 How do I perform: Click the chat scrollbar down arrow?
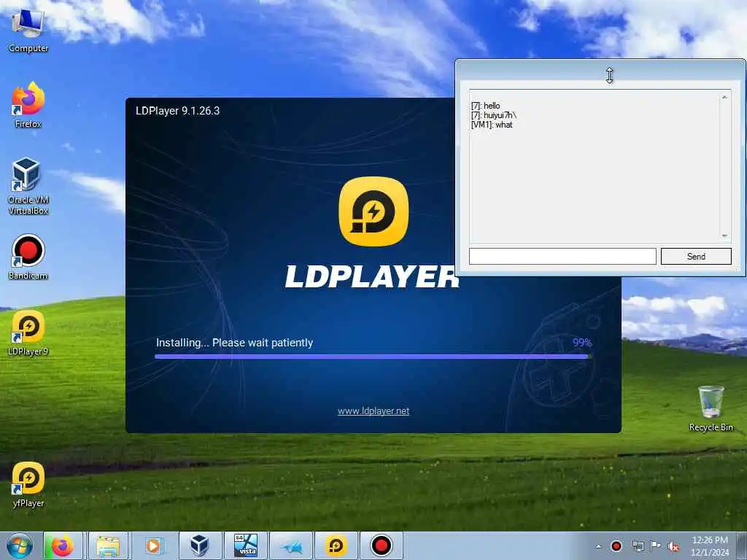(x=724, y=236)
